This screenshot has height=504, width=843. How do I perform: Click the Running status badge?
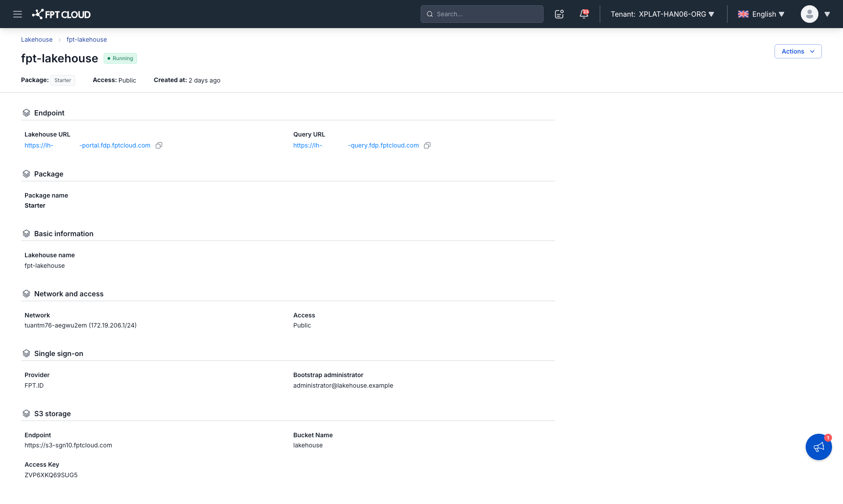[120, 58]
